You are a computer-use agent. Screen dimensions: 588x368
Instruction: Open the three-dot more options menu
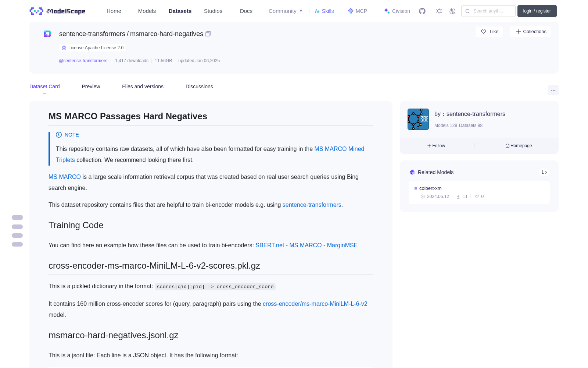(553, 90)
